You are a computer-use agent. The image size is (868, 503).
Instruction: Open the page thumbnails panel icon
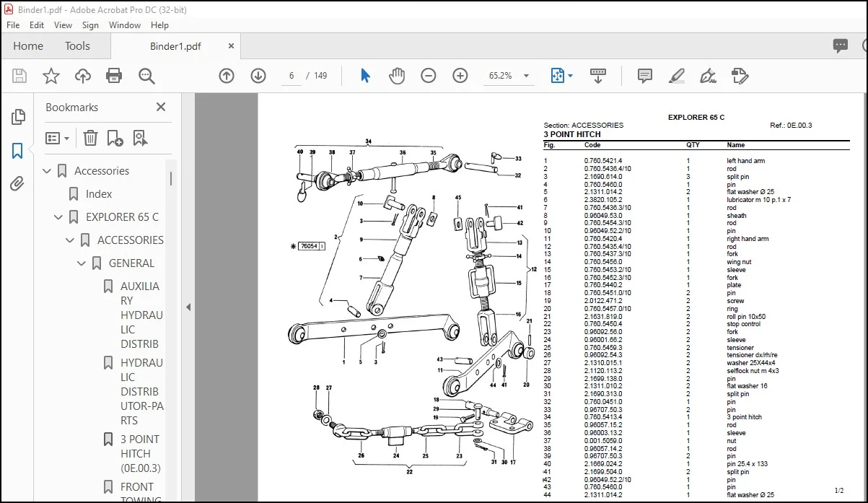point(18,117)
